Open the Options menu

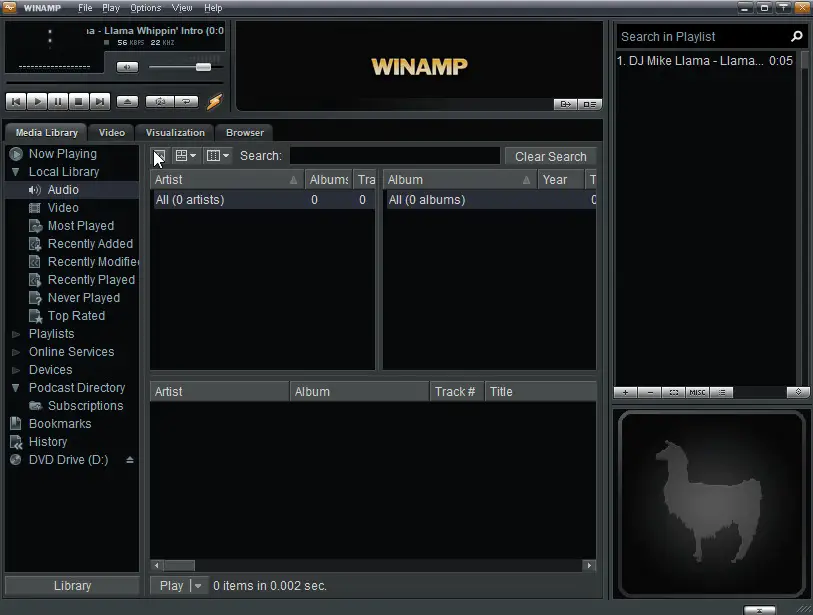146,8
